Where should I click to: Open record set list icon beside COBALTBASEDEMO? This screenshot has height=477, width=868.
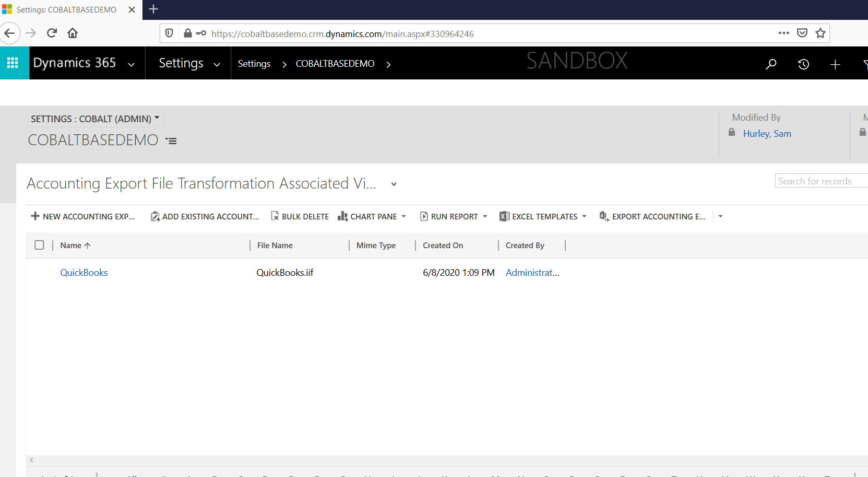(x=171, y=141)
